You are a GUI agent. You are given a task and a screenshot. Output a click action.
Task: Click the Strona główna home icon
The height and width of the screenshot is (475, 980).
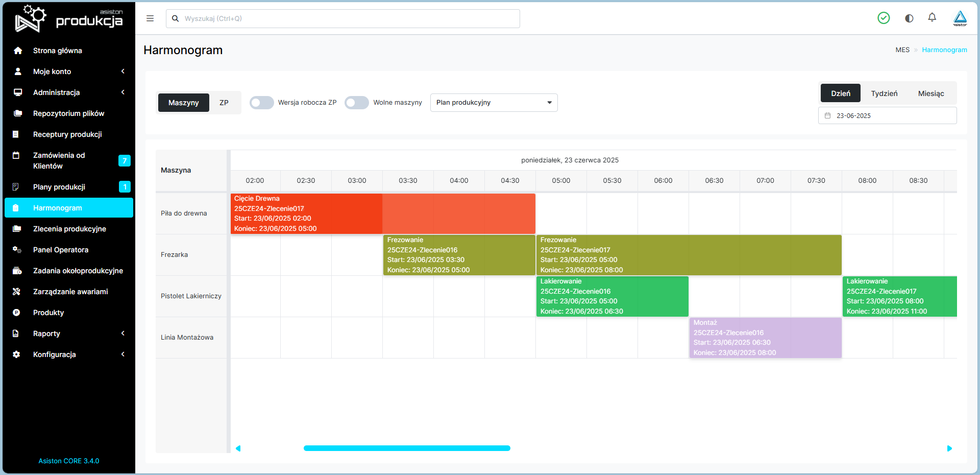[18, 51]
